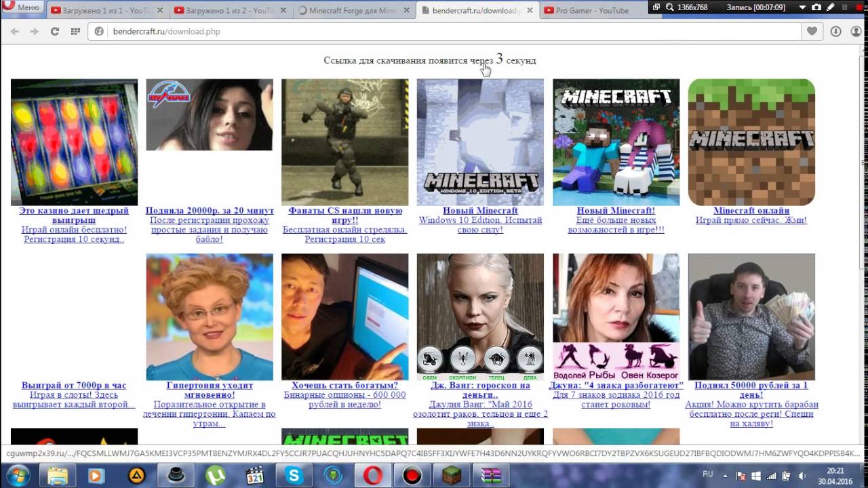
Task: Open link 'Новый Minecraft' Windows 10 Edition
Action: [x=480, y=211]
